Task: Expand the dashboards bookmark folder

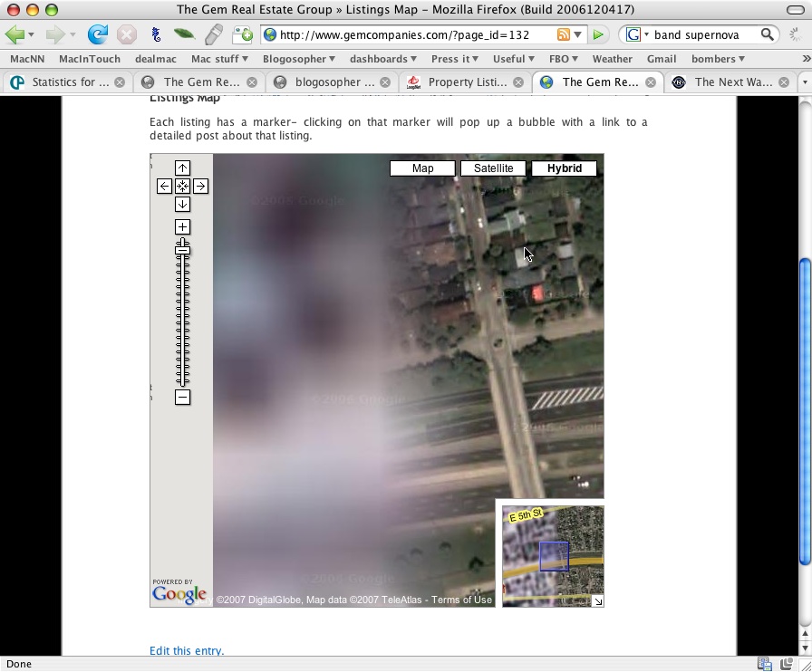Action: pyautogui.click(x=383, y=59)
